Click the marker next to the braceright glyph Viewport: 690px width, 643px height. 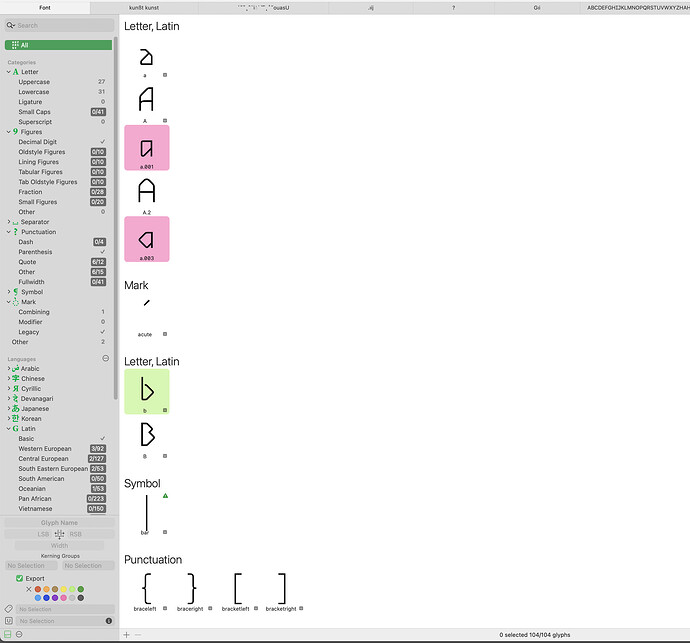pyautogui.click(x=210, y=608)
